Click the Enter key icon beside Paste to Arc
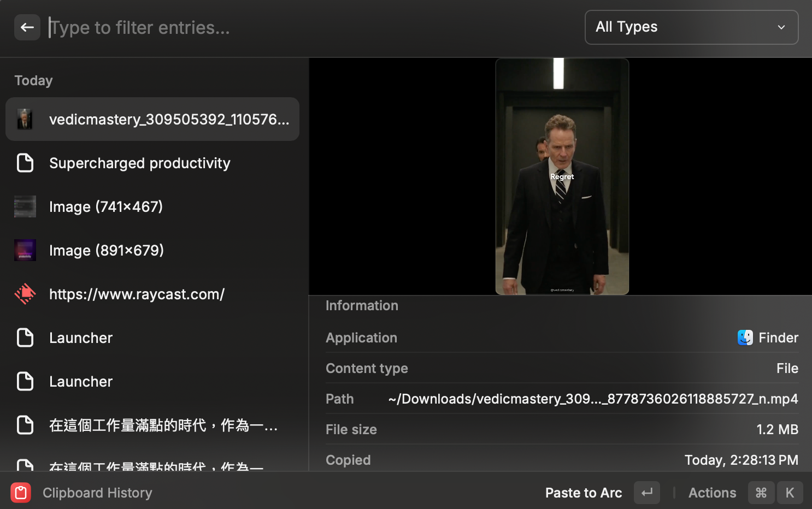Viewport: 812px width, 509px height. tap(646, 493)
